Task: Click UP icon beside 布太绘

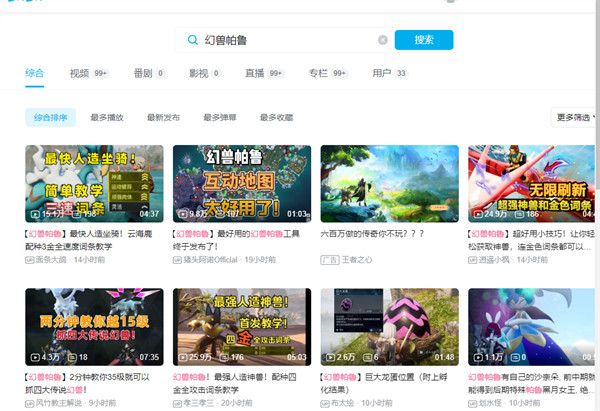Action: point(325,403)
